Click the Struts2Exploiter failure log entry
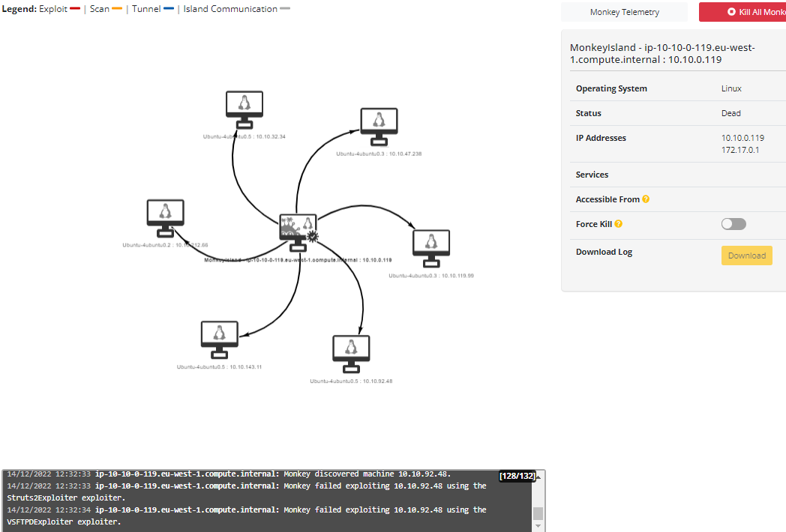 pyautogui.click(x=247, y=492)
